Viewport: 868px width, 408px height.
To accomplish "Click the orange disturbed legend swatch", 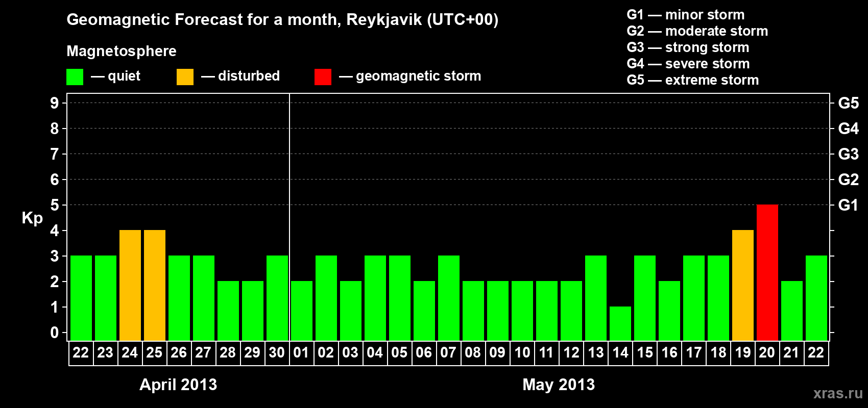I will click(x=185, y=77).
